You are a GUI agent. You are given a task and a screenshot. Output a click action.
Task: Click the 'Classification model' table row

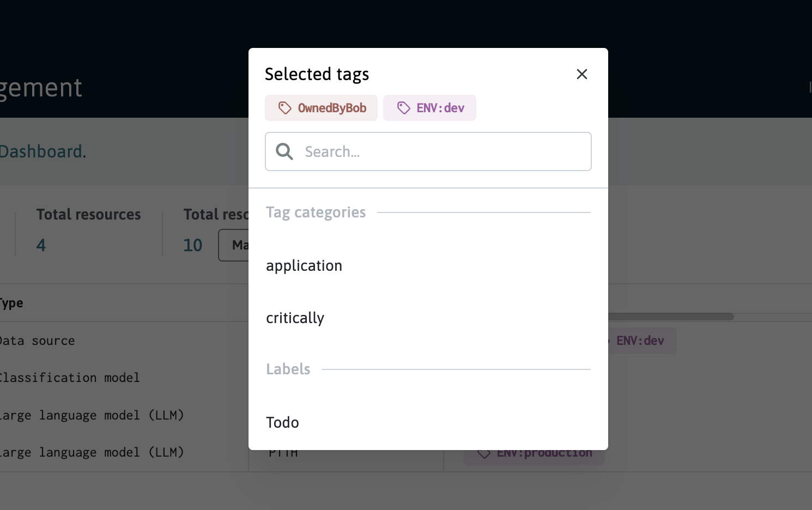69,378
